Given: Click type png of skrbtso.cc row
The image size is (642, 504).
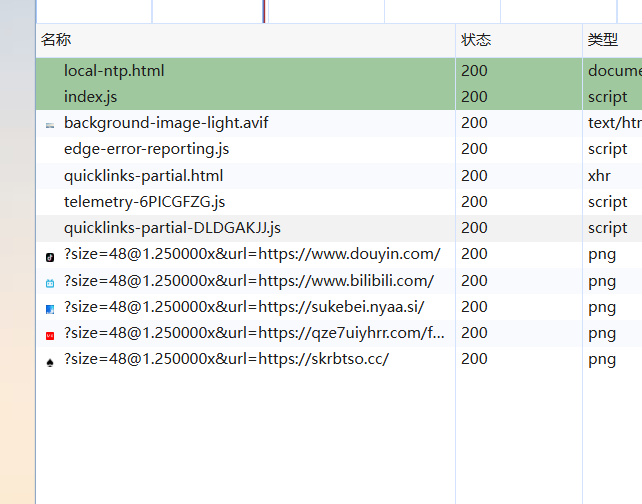Looking at the screenshot, I should (x=602, y=359).
